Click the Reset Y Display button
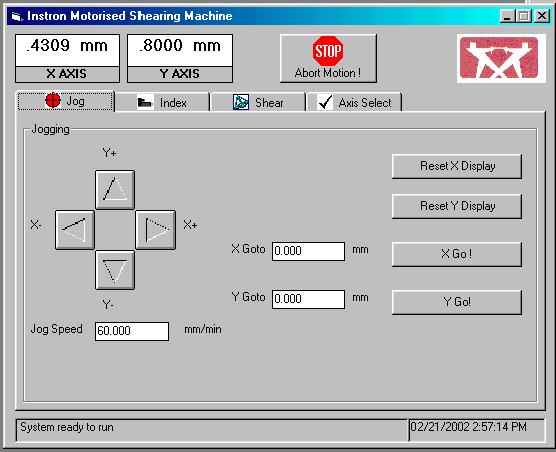This screenshot has height=452, width=556. (x=457, y=206)
